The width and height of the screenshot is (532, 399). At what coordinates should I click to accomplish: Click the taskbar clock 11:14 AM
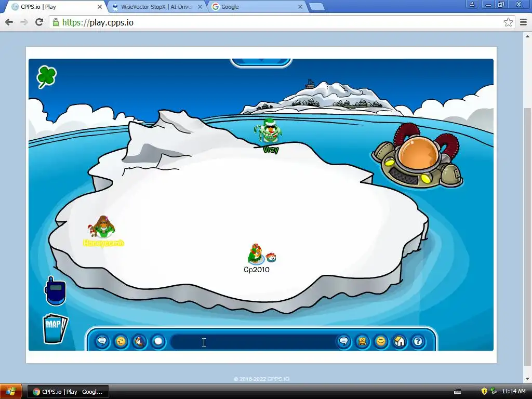point(513,392)
